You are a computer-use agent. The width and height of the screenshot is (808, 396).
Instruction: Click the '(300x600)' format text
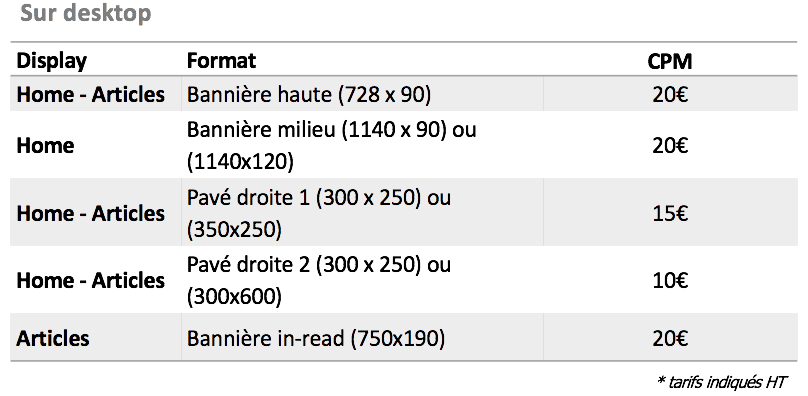pyautogui.click(x=234, y=296)
